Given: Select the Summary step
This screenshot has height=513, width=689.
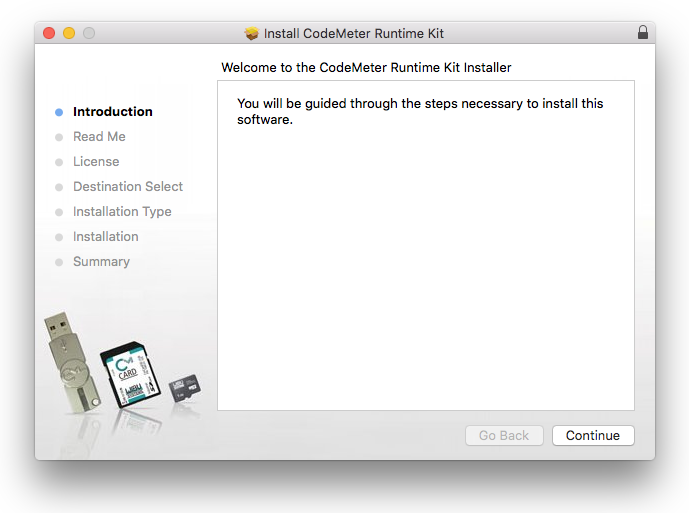Looking at the screenshot, I should 102,262.
